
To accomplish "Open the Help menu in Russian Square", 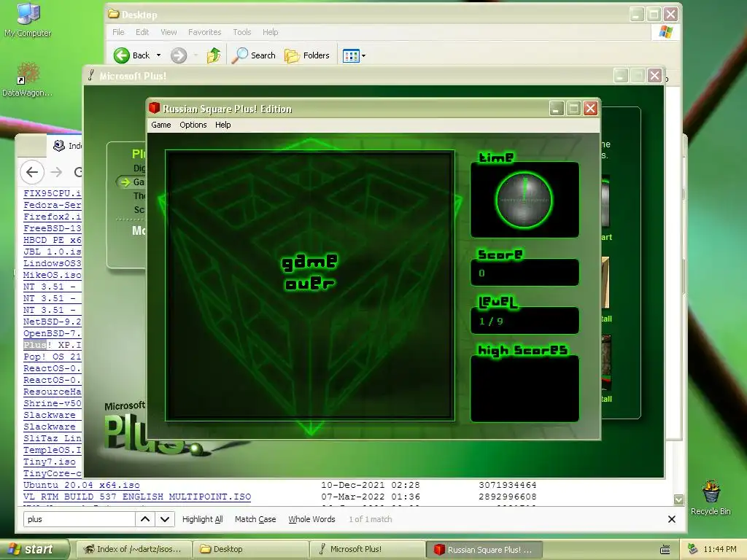I will (x=222, y=125).
